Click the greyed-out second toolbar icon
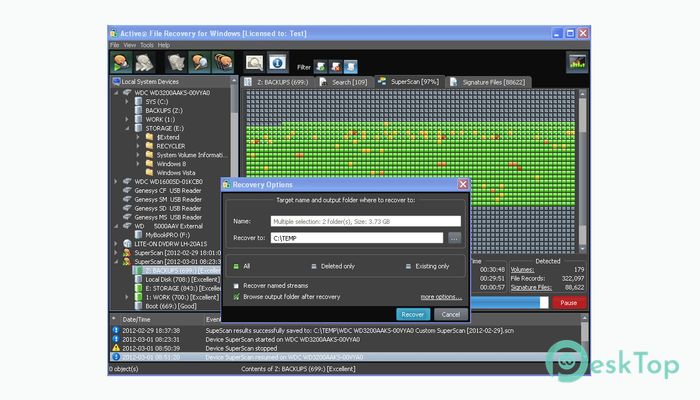Screen dimensions: 700x400 pos(144,62)
